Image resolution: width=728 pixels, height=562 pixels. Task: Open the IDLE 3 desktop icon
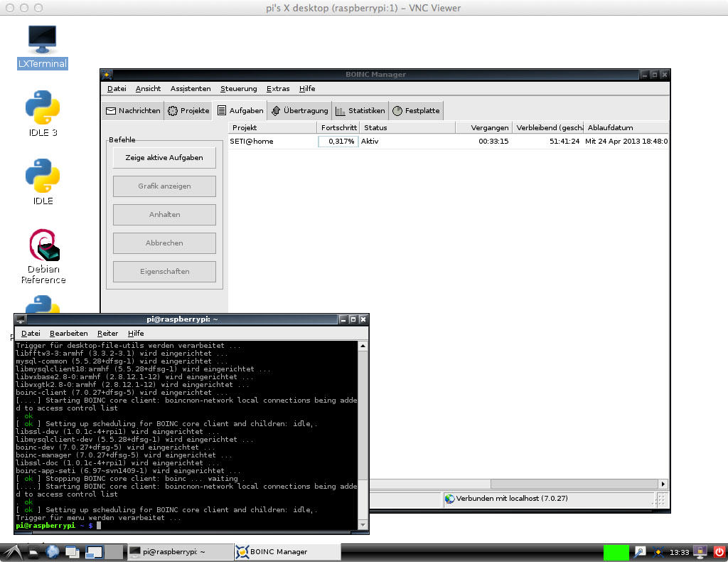[x=43, y=114]
